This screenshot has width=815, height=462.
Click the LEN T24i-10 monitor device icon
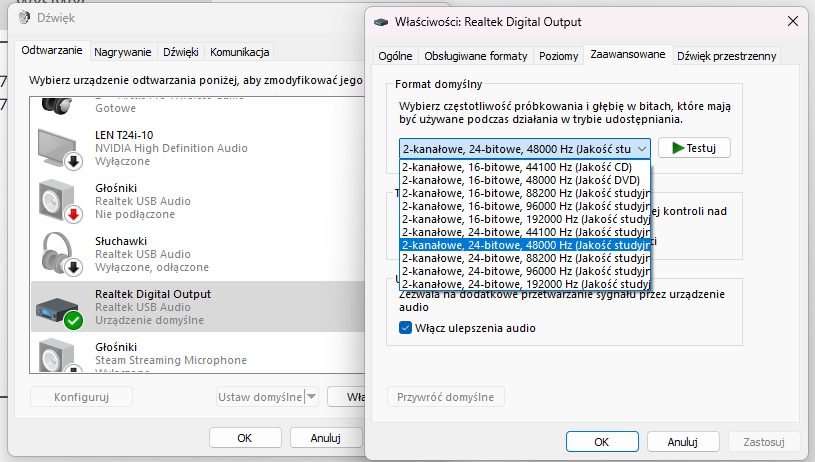click(60, 149)
